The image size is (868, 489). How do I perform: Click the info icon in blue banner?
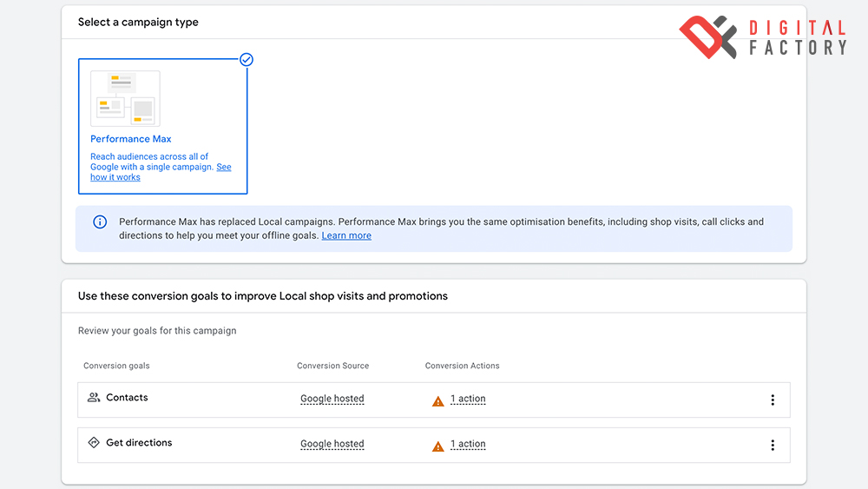[100, 222]
